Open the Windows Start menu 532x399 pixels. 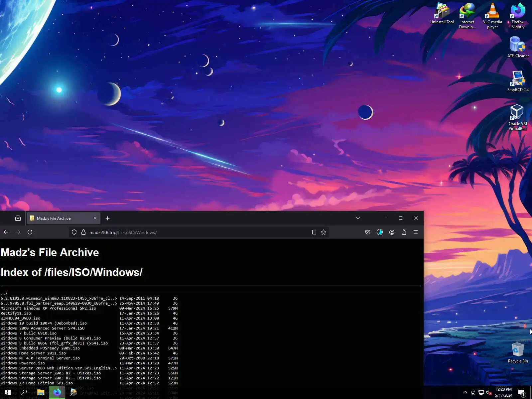click(x=8, y=392)
